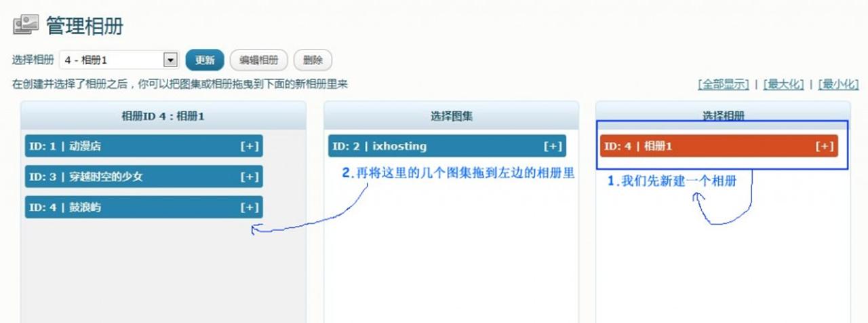Click the 编辑相册 button

pos(259,60)
